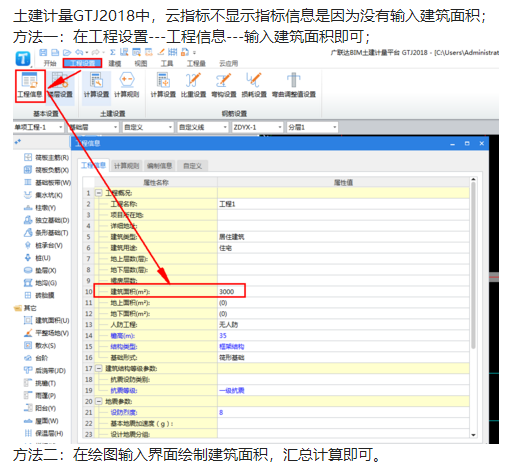Select 集水坑(K) in component list

coord(43,195)
